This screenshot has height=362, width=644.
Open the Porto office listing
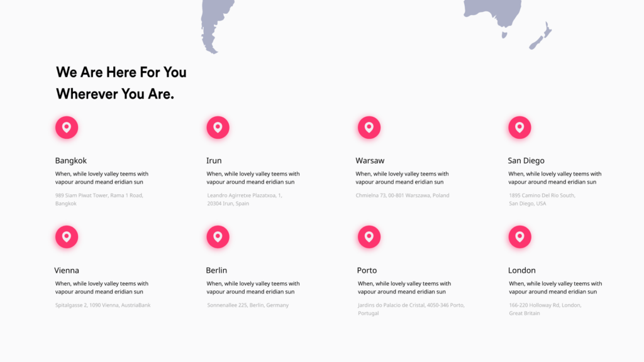(x=367, y=270)
